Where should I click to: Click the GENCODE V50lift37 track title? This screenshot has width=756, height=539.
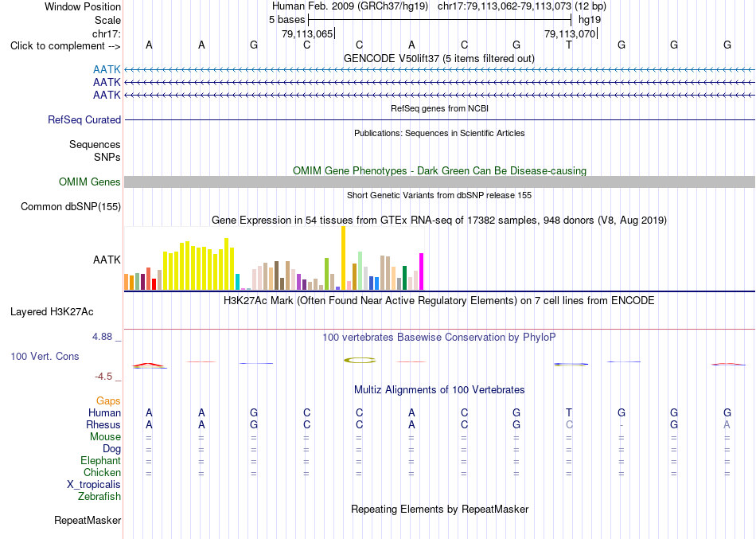(x=438, y=58)
